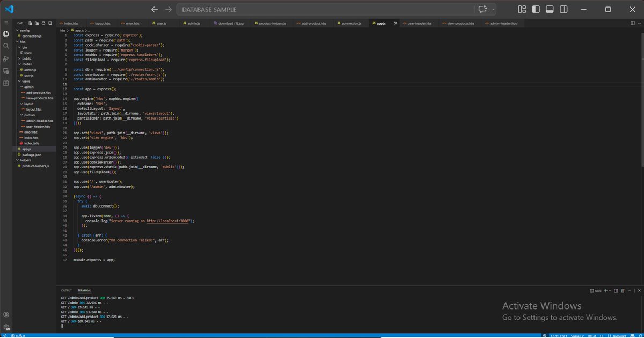Split the terminal panel
The width and height of the screenshot is (644, 338).
pyautogui.click(x=616, y=291)
